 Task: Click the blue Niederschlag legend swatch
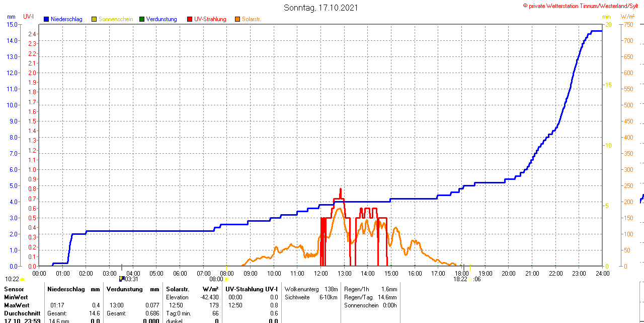46,19
